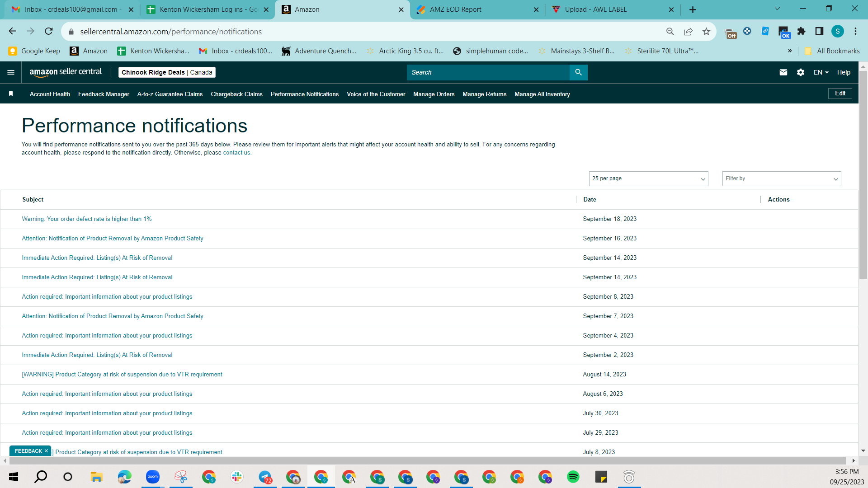
Task: Open September 8 product listings notification
Action: pyautogui.click(x=107, y=297)
